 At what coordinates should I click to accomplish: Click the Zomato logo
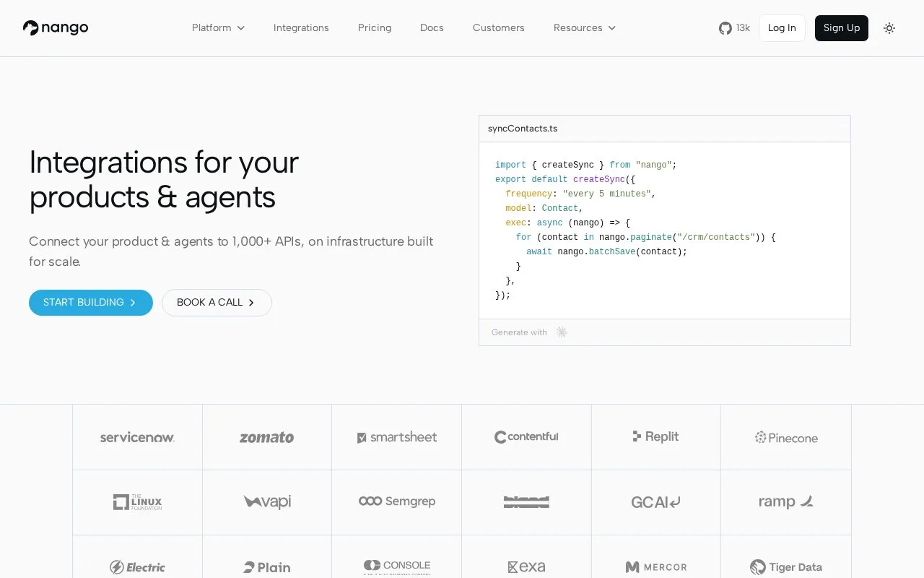[266, 437]
